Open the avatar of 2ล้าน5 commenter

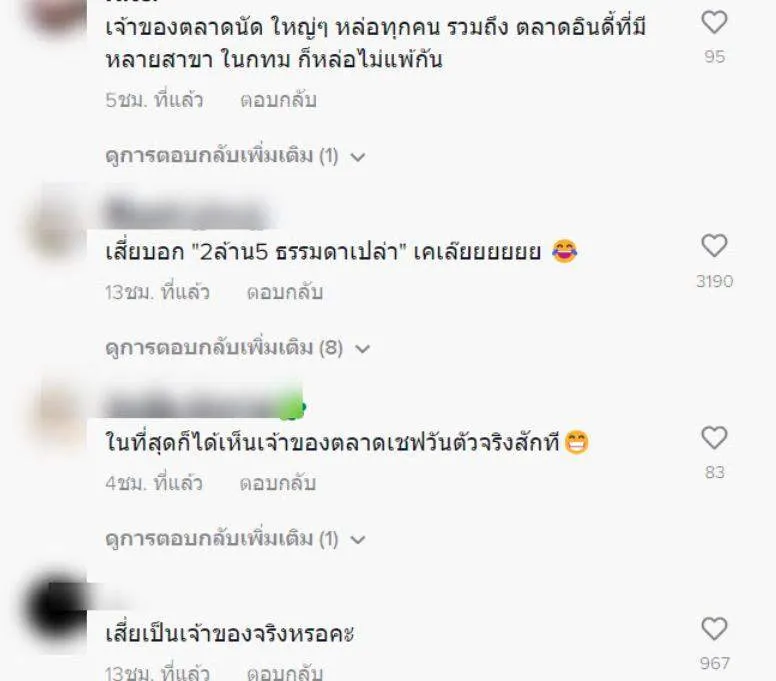coord(58,229)
